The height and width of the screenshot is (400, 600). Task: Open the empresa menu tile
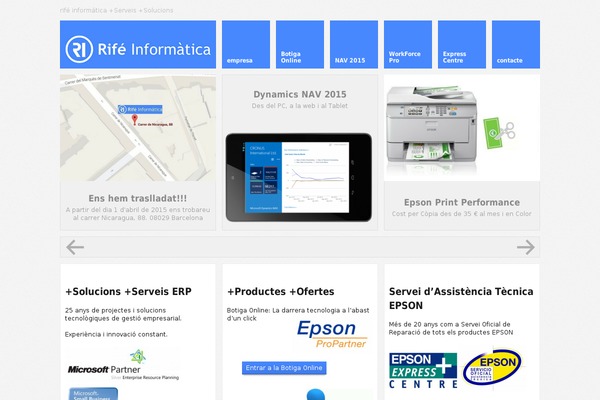pyautogui.click(x=246, y=44)
